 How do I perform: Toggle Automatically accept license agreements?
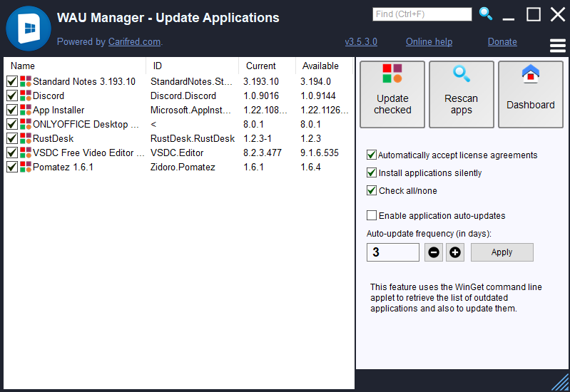click(x=372, y=155)
